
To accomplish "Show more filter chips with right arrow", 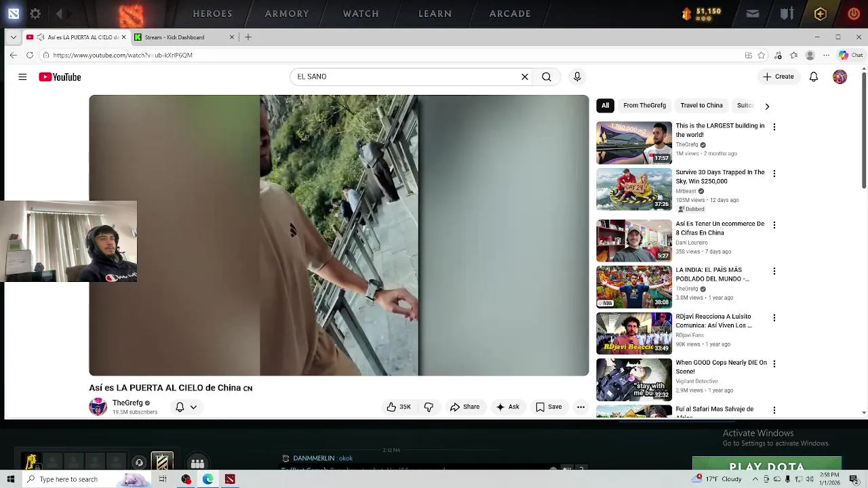I will pos(767,106).
